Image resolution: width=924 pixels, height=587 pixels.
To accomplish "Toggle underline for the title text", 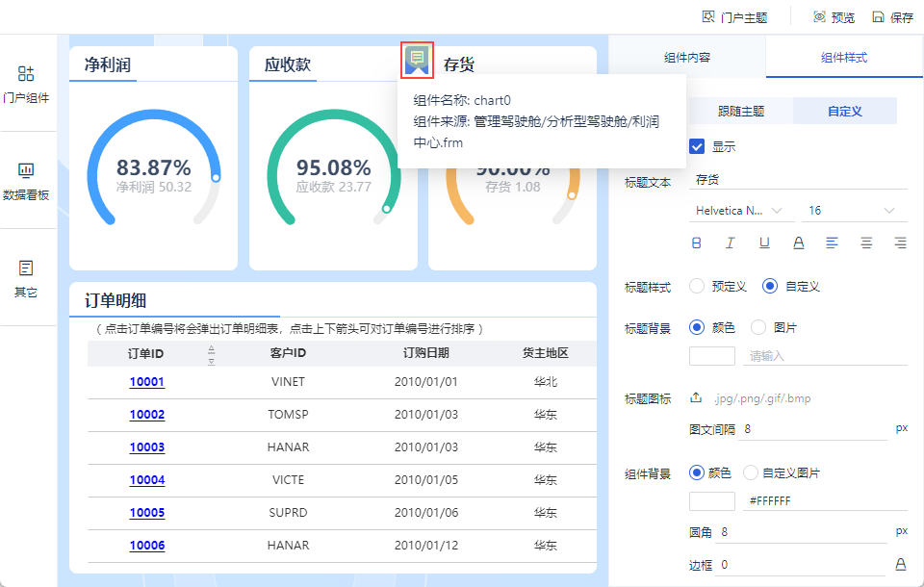I will tap(764, 242).
